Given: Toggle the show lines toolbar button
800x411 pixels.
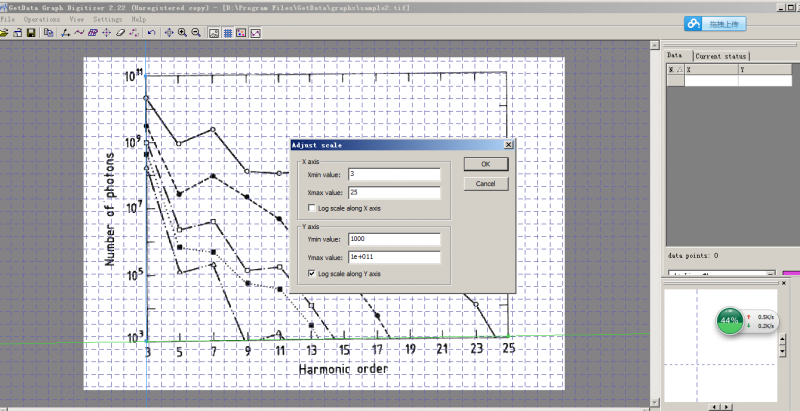Looking at the screenshot, I should [x=255, y=33].
